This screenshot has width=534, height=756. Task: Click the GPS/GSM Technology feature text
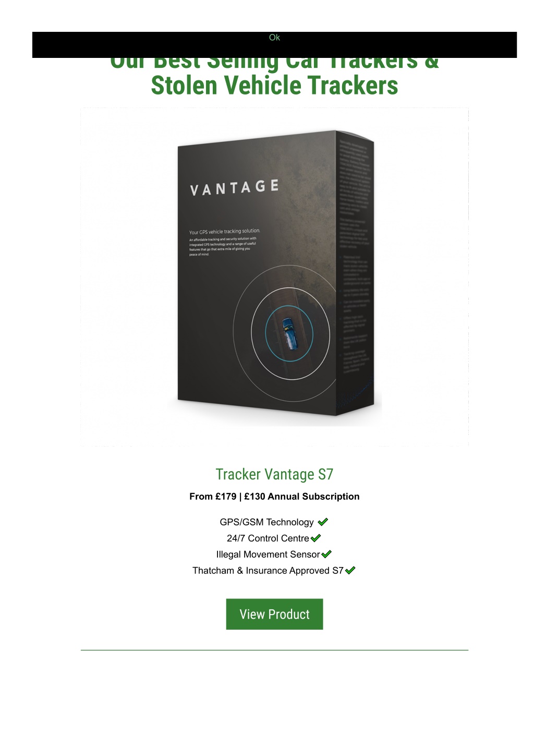click(x=266, y=522)
